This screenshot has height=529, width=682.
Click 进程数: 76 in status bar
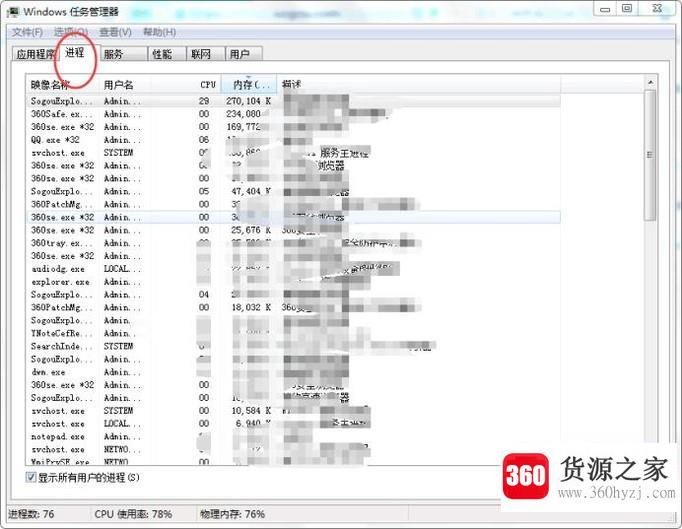coord(31,514)
